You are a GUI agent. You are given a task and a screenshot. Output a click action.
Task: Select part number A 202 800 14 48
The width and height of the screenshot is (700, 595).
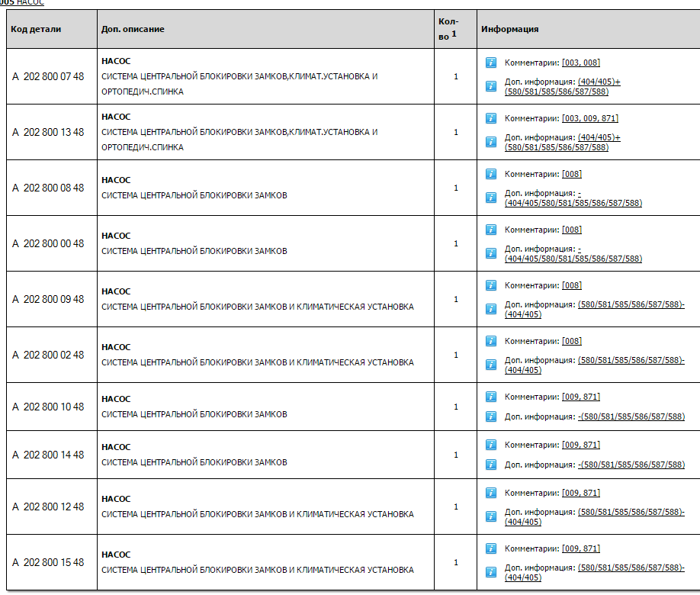48,455
